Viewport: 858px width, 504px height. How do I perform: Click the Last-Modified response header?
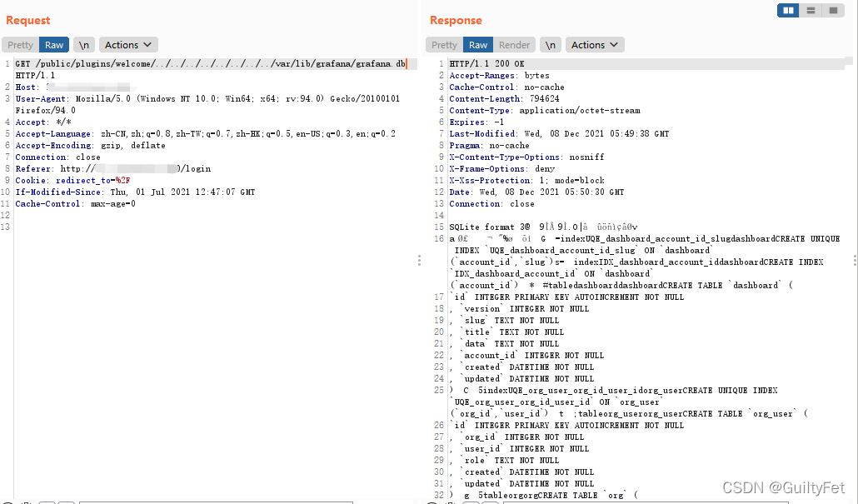click(559, 134)
